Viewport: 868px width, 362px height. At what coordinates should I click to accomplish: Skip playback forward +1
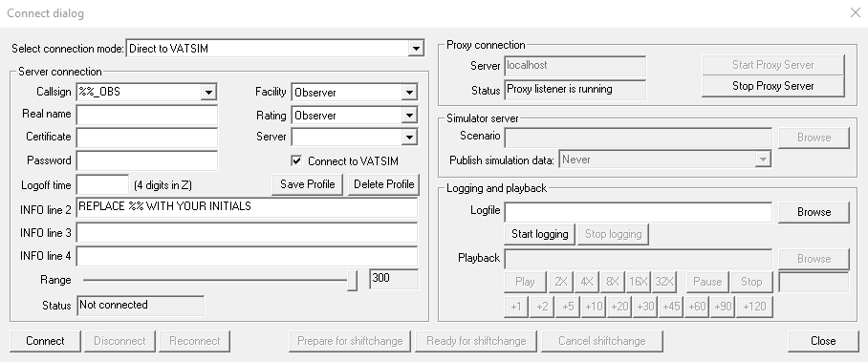coord(516,307)
